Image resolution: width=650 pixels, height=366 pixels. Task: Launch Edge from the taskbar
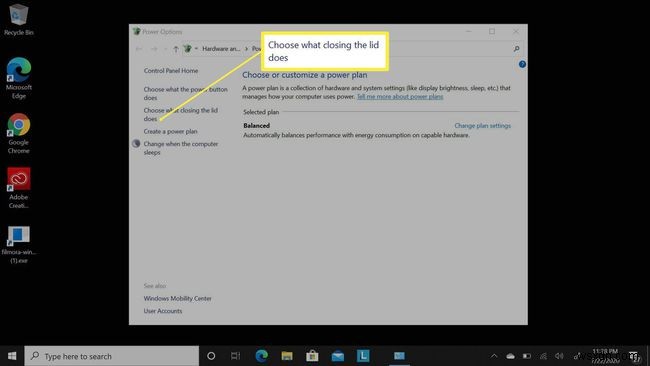click(262, 356)
